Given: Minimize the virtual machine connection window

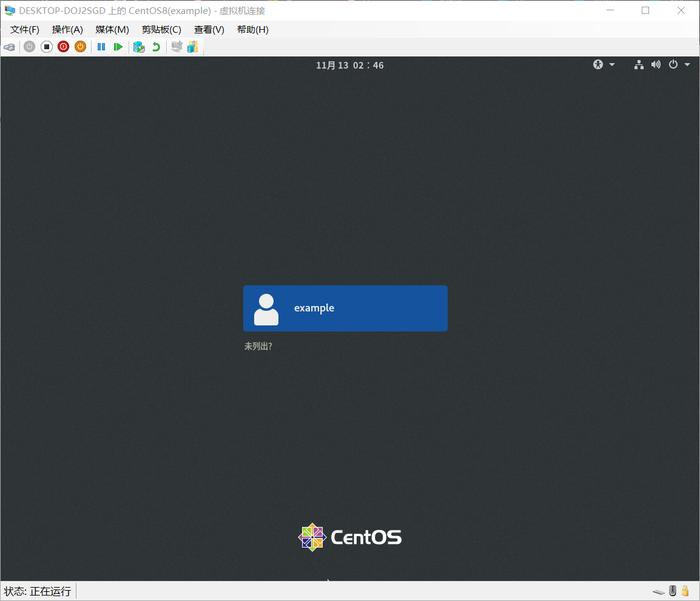Looking at the screenshot, I should coord(610,10).
